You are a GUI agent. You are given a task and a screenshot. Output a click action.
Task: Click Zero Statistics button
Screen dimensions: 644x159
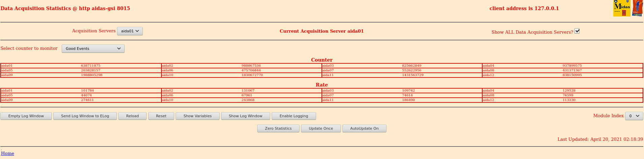coord(278,128)
